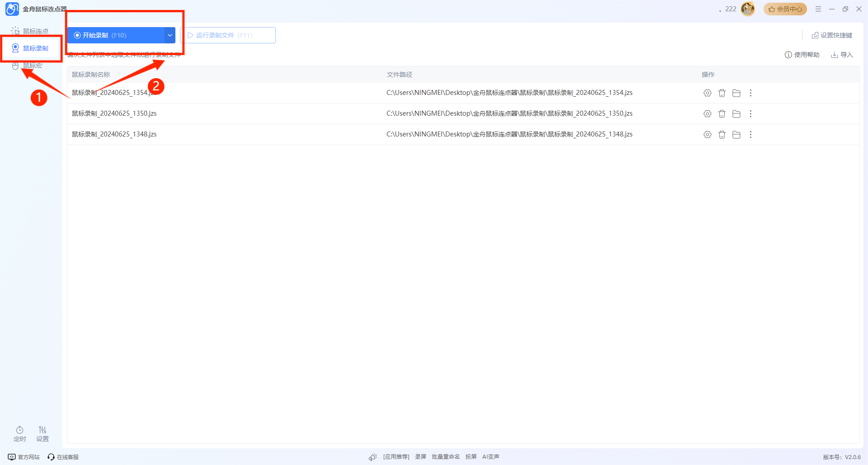Image resolution: width=868 pixels, height=465 pixels.
Task: Open recommended app 投屏
Action: 471,457
